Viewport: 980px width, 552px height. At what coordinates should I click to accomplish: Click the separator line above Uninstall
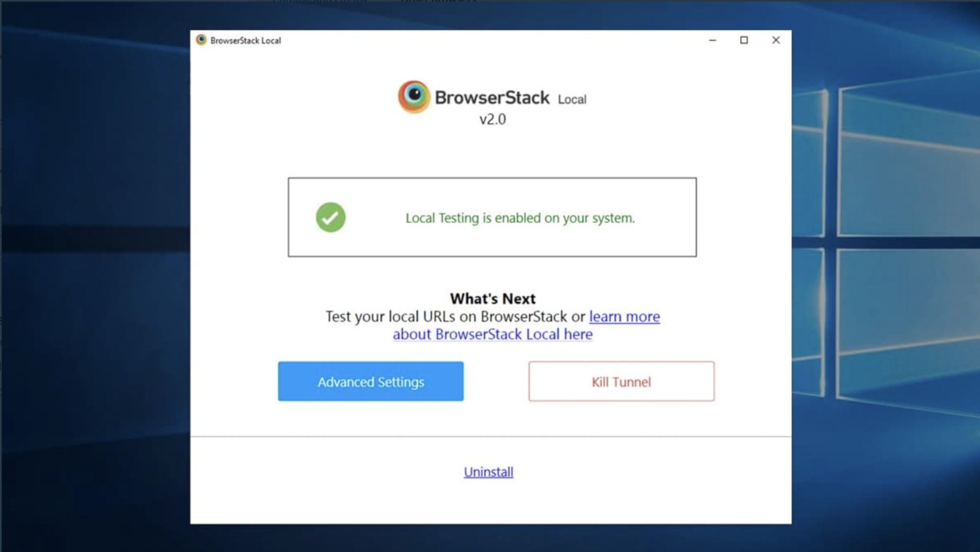(491, 436)
